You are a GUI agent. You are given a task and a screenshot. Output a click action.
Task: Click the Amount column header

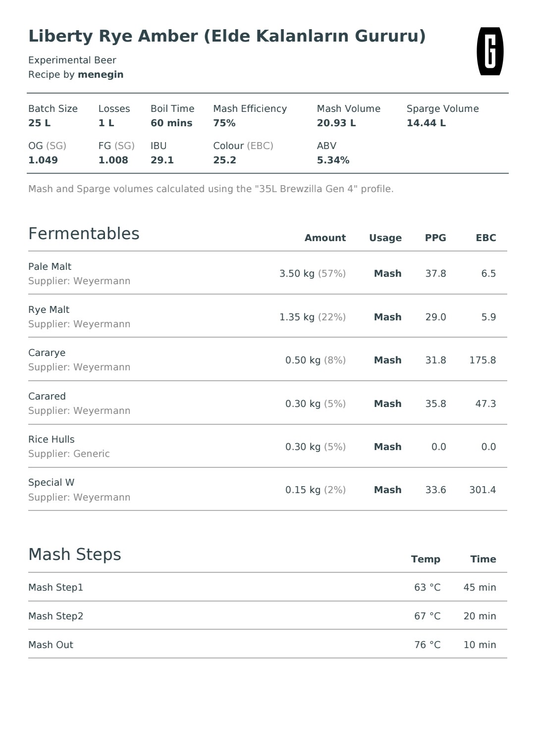point(325,238)
